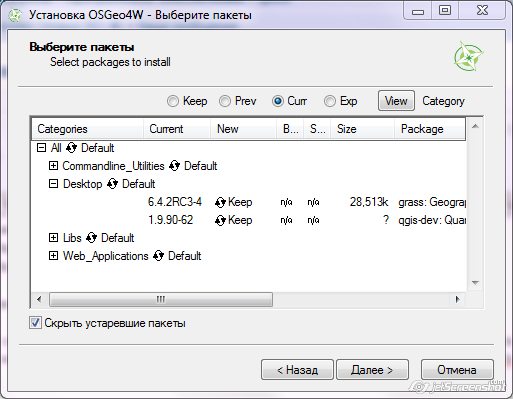Screen dimensions: 513x399
Task: Click Keep in the grass row
Action: (240, 202)
